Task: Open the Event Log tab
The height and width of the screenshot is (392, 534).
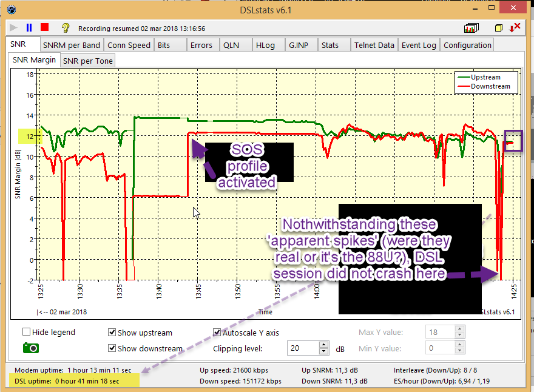Action: tap(419, 46)
